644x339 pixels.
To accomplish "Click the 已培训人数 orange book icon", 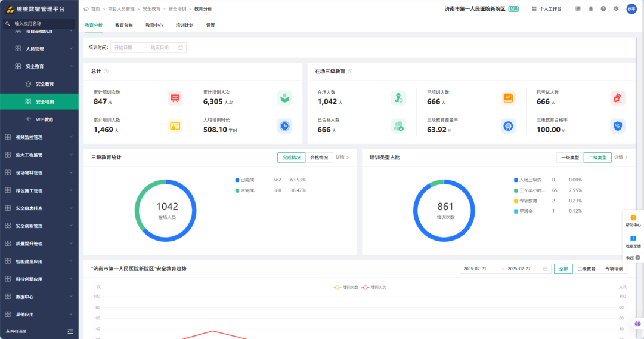I will [x=508, y=98].
